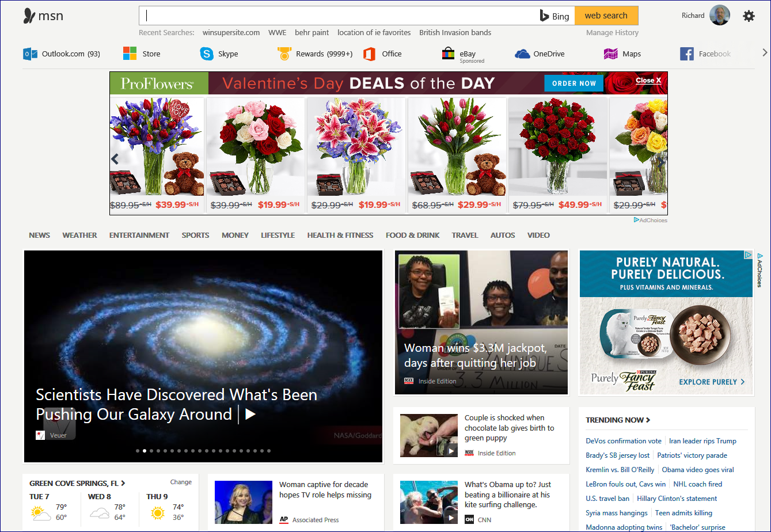Expand the Trending Now section
This screenshot has height=532, width=771.
click(x=618, y=420)
